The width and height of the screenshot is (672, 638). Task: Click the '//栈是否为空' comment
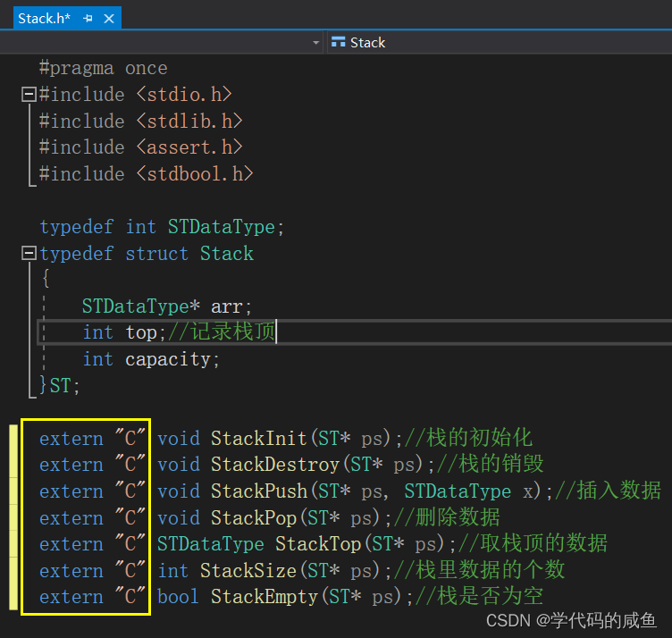[479, 596]
